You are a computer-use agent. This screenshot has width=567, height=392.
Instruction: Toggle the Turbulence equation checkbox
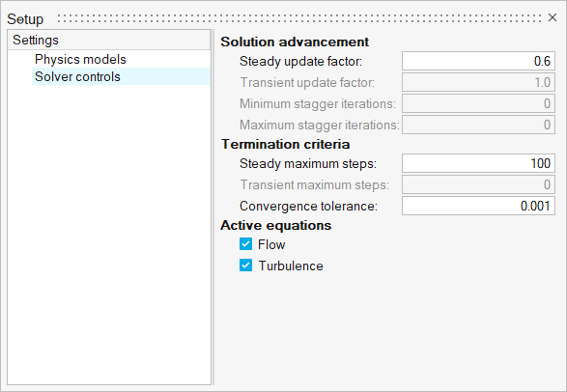(245, 266)
